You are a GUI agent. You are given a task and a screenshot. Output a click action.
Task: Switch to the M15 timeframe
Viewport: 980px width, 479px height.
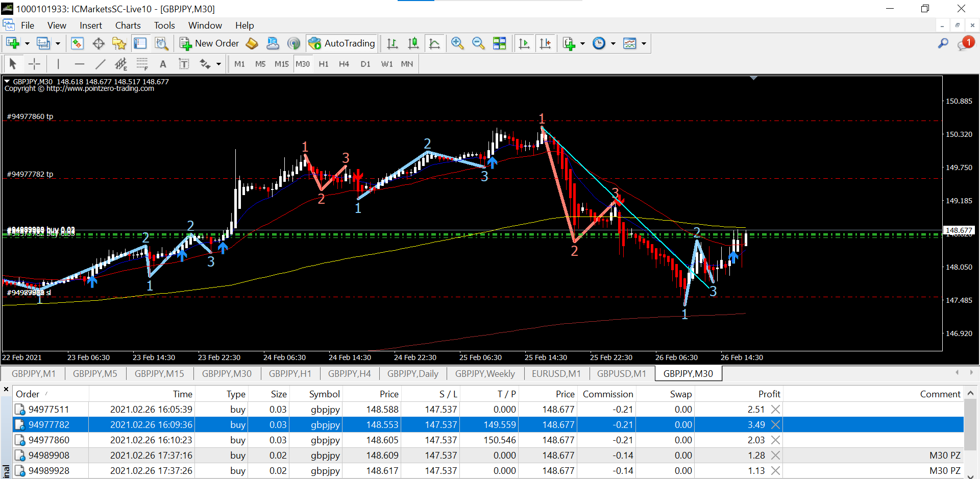[281, 64]
